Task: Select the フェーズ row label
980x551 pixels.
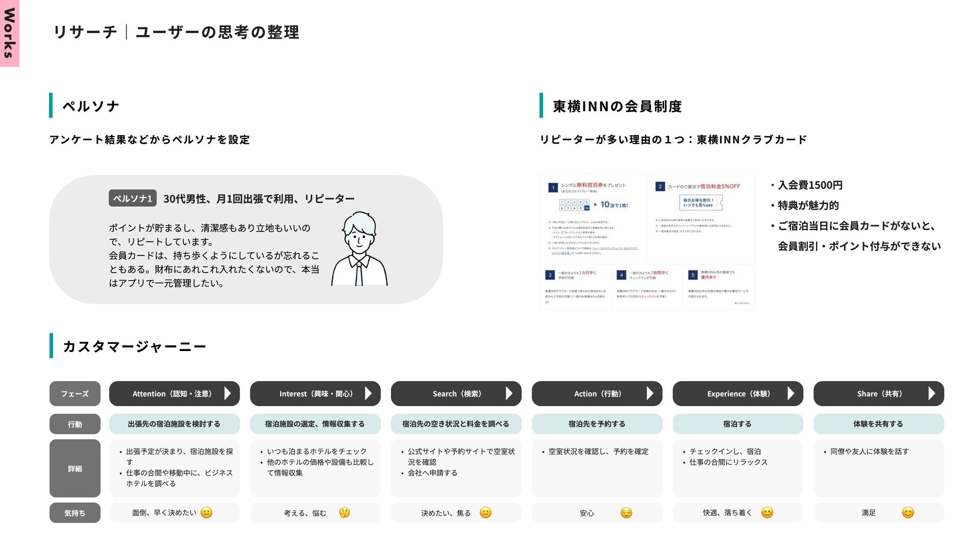Action: [75, 394]
